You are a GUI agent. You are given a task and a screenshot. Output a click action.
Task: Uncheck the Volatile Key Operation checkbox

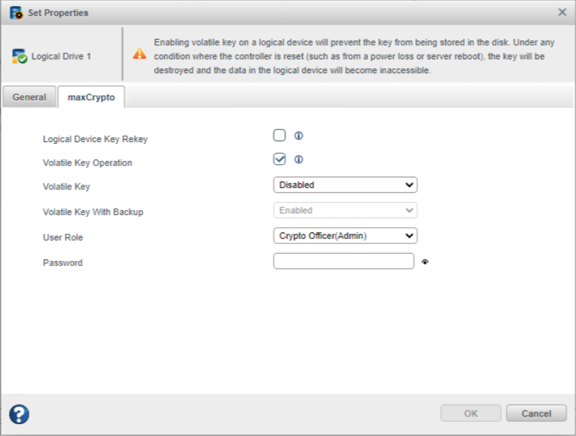pyautogui.click(x=279, y=159)
